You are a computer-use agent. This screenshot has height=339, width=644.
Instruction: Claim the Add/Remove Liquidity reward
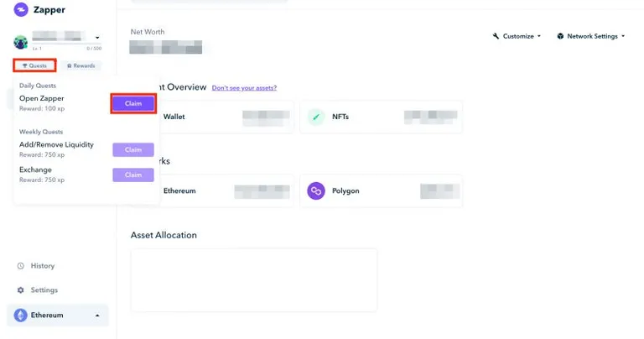coord(133,149)
